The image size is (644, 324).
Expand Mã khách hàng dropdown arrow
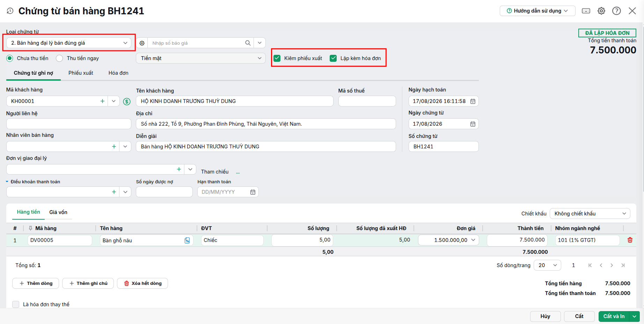[114, 101]
